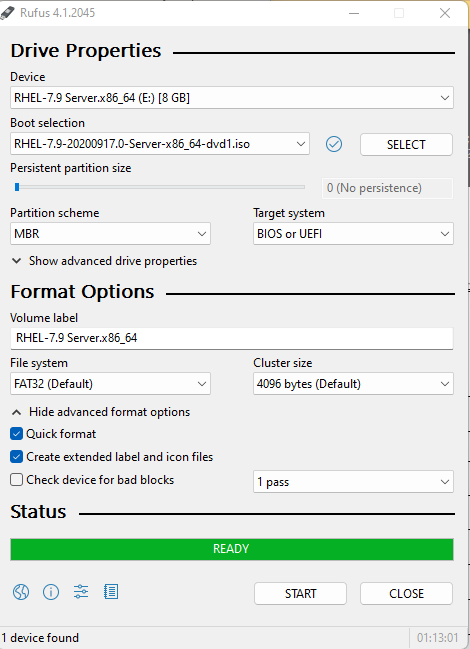
Task: Open the bad blocks pass count dropdown
Action: point(353,482)
